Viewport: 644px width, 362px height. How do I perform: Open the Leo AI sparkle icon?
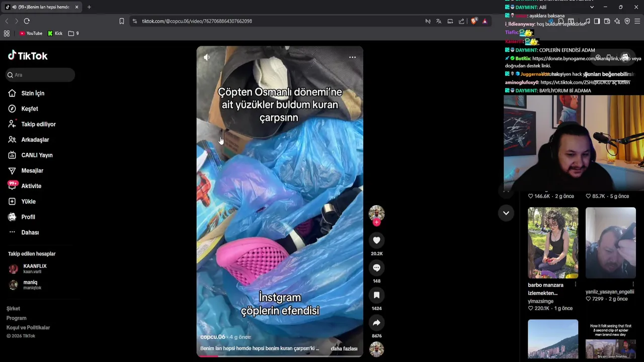coord(617,21)
